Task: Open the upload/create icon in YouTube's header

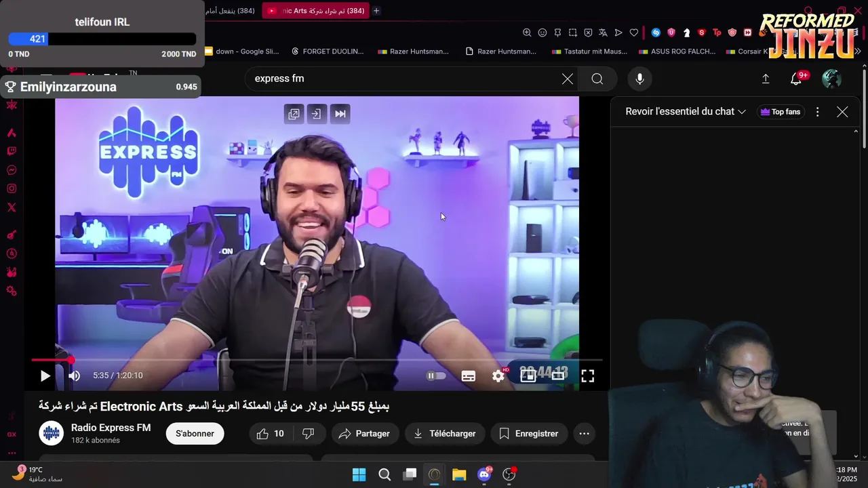Action: pos(766,79)
